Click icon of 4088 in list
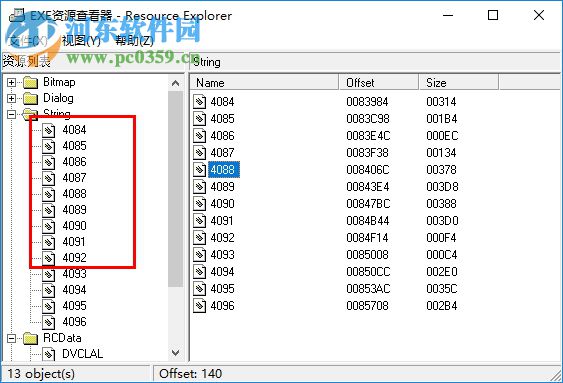Viewport: 563px width, 383px height. tap(200, 170)
